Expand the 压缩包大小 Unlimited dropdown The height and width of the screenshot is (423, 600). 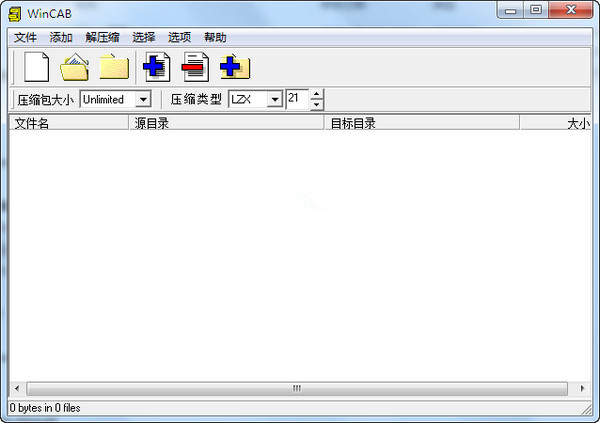point(143,100)
